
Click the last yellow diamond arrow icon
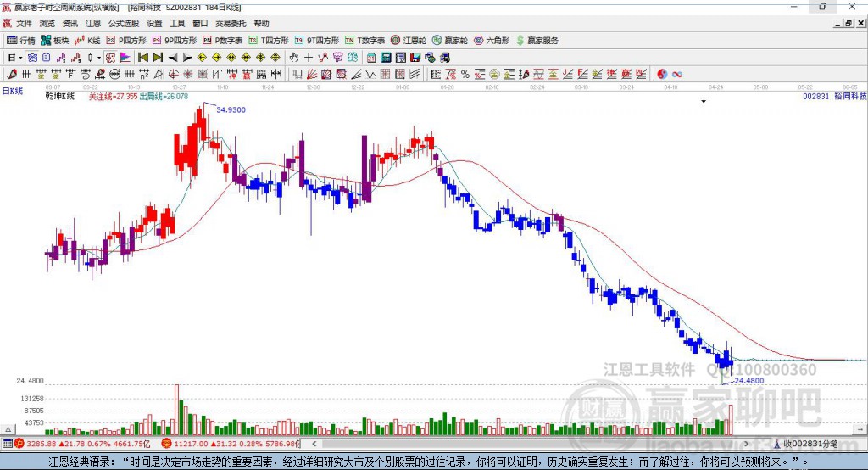tap(275, 57)
